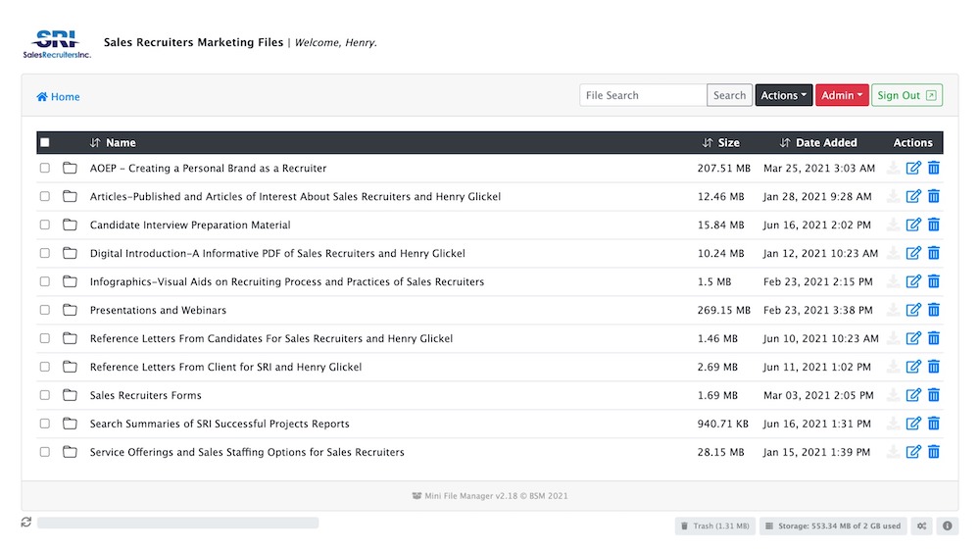The image size is (980, 551).
Task: Delete the Sales Recruiters Forms folder
Action: (934, 395)
